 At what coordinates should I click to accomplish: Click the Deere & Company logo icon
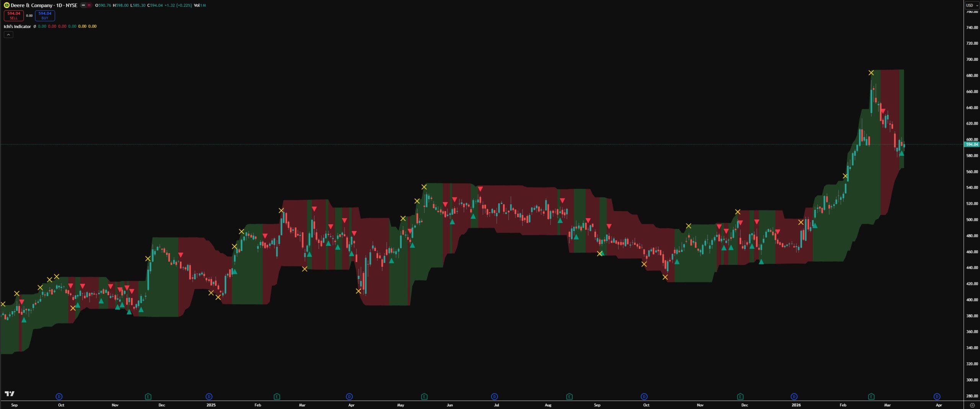6,5
